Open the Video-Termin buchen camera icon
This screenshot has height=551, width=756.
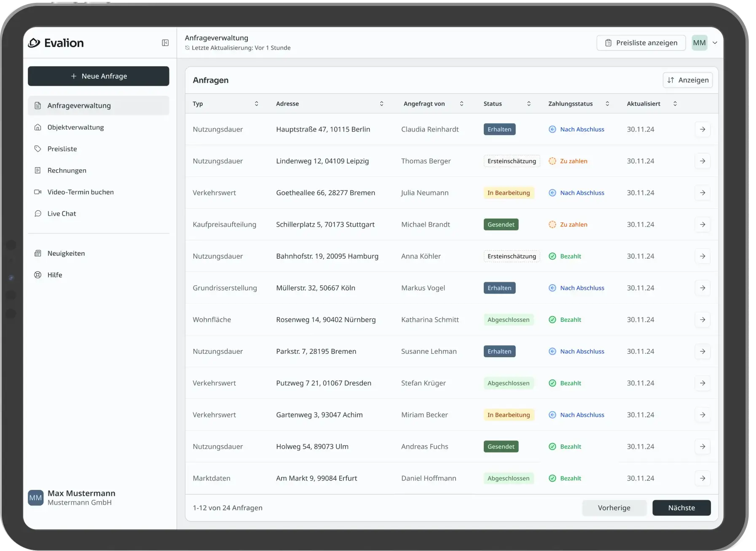coord(38,192)
